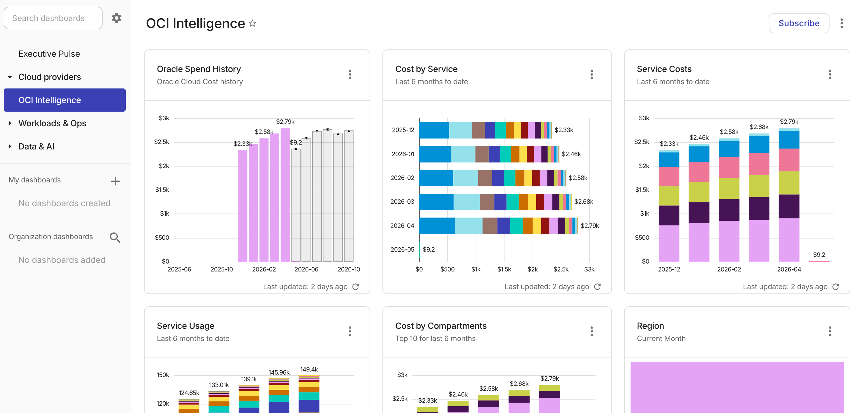868x413 pixels.
Task: Open Service Costs card menu
Action: [x=830, y=74]
